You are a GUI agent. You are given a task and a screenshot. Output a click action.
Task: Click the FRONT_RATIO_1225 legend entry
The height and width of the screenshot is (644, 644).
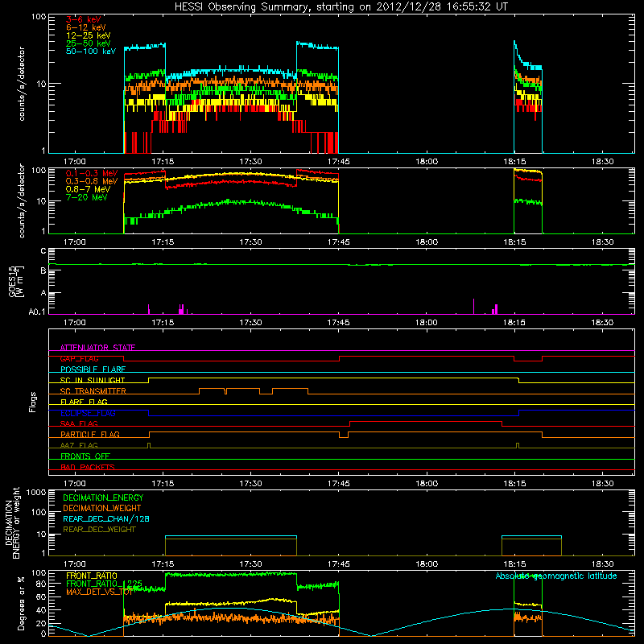(104, 584)
